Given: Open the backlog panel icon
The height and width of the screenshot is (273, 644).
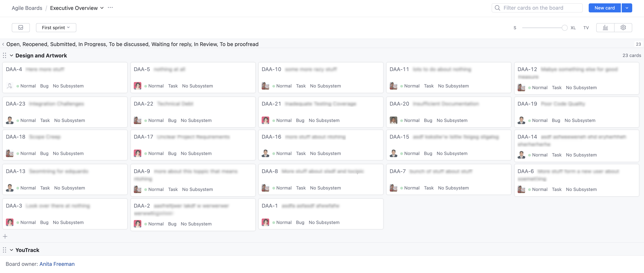Looking at the screenshot, I should [21, 28].
